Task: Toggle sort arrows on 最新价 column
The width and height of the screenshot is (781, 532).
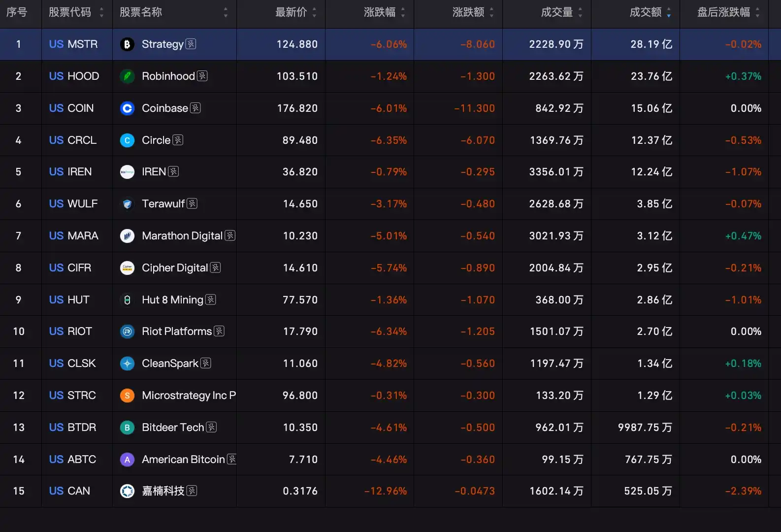Action: point(314,12)
